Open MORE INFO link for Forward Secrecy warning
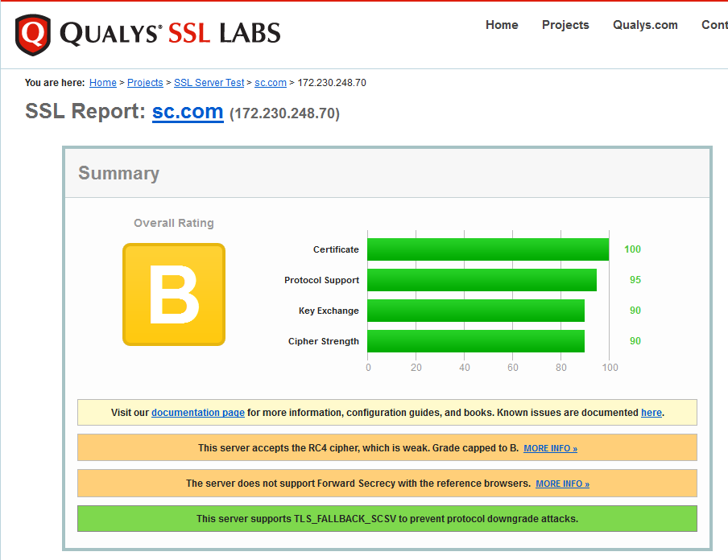 click(562, 484)
